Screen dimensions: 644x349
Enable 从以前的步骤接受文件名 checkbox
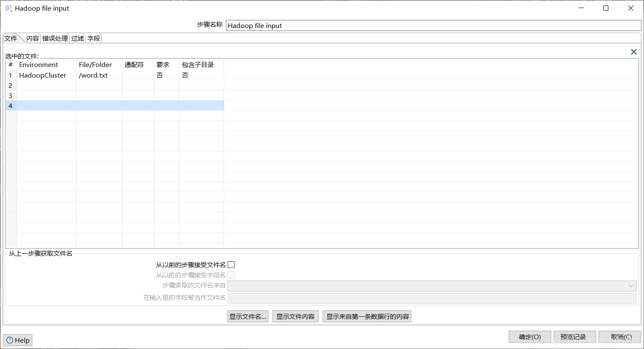click(x=231, y=265)
